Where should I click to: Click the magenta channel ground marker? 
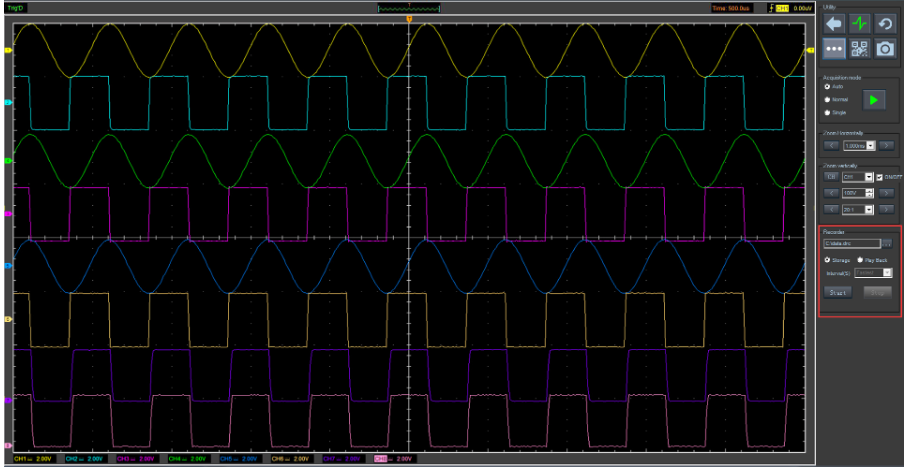click(x=8, y=214)
